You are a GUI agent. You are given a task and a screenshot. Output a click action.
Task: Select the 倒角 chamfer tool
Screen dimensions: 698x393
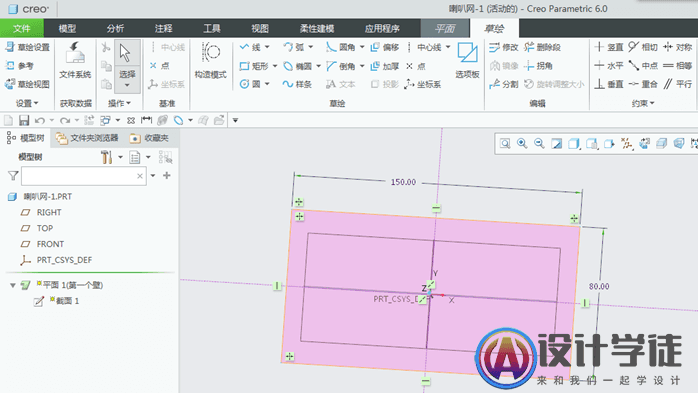tap(341, 66)
